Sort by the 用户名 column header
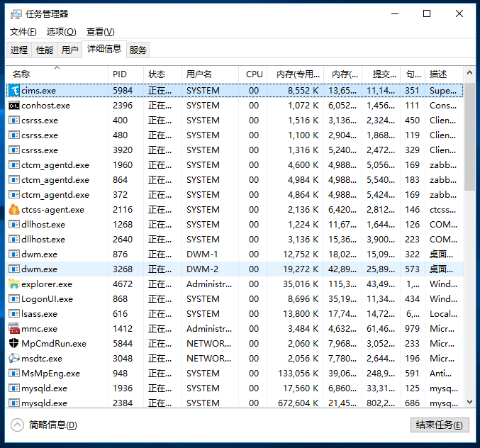Image resolution: width=480 pixels, height=448 pixels. [210, 74]
